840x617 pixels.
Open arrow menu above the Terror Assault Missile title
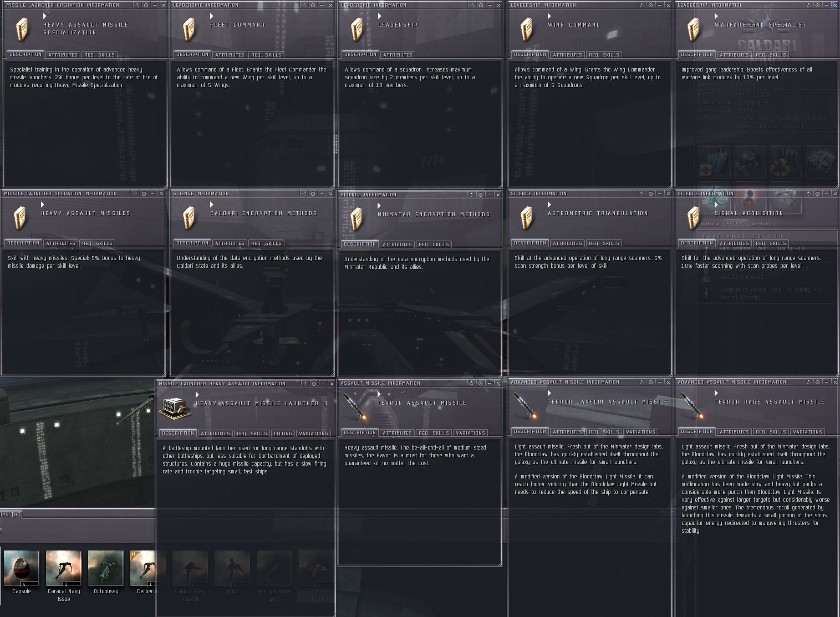(380, 394)
